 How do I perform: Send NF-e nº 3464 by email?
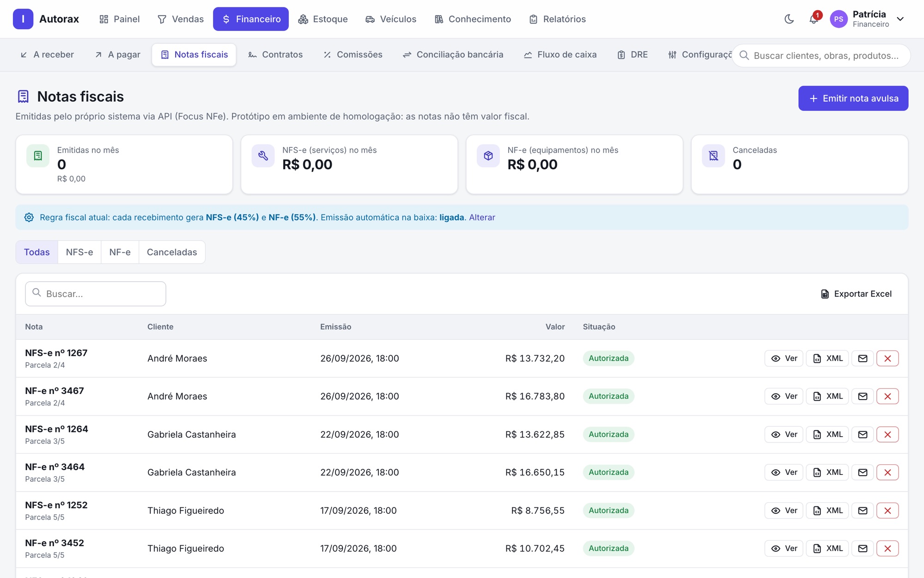click(x=863, y=473)
